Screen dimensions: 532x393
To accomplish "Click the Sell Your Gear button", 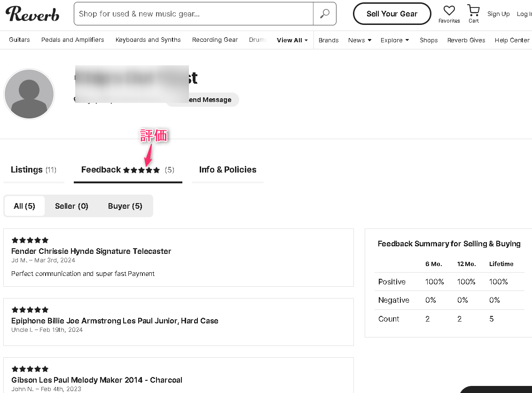I will (391, 14).
